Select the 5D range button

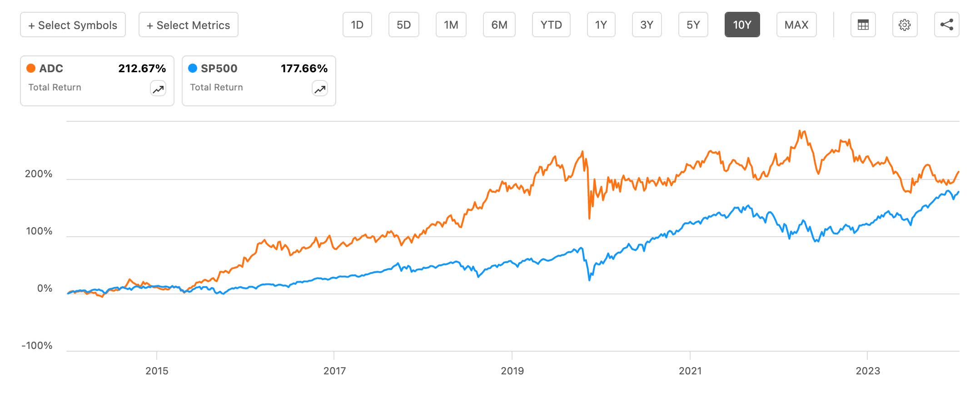pos(403,25)
